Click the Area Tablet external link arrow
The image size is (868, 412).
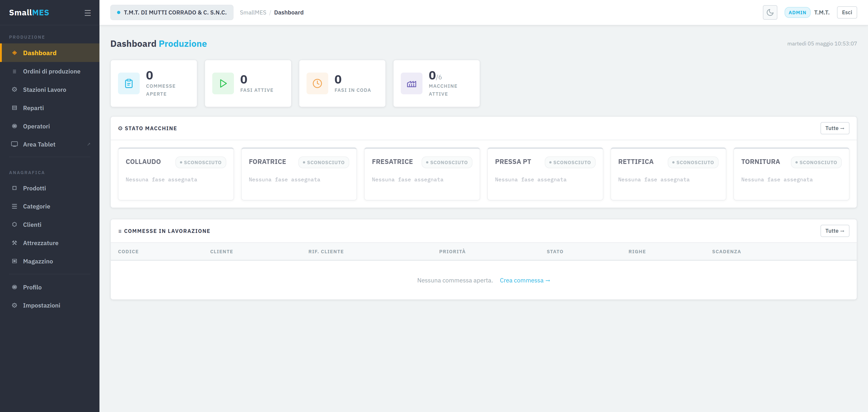(x=89, y=144)
